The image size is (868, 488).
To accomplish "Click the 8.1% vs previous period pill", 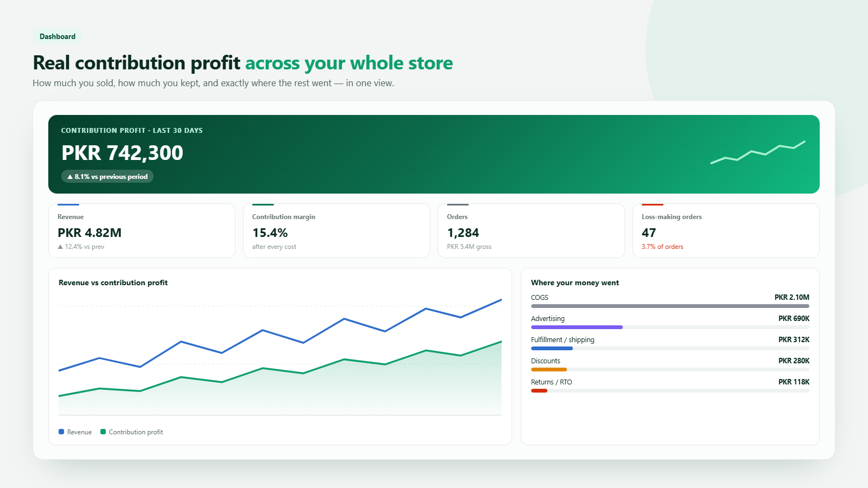I will (107, 176).
